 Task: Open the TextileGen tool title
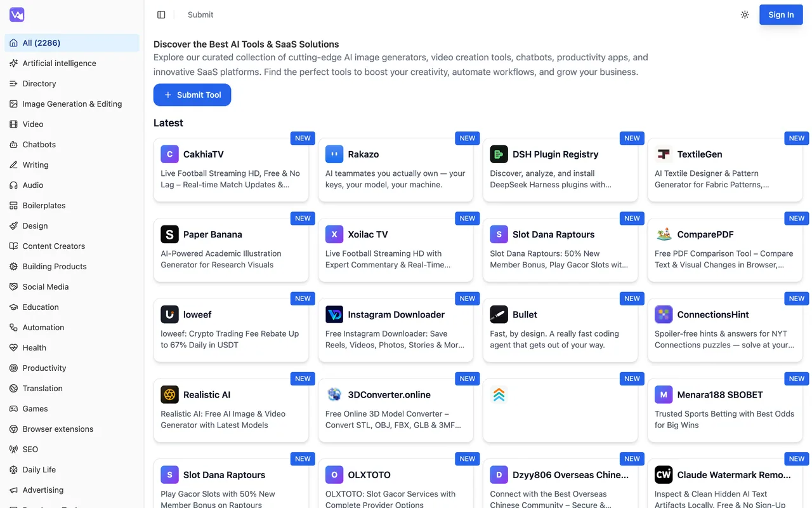tap(700, 154)
